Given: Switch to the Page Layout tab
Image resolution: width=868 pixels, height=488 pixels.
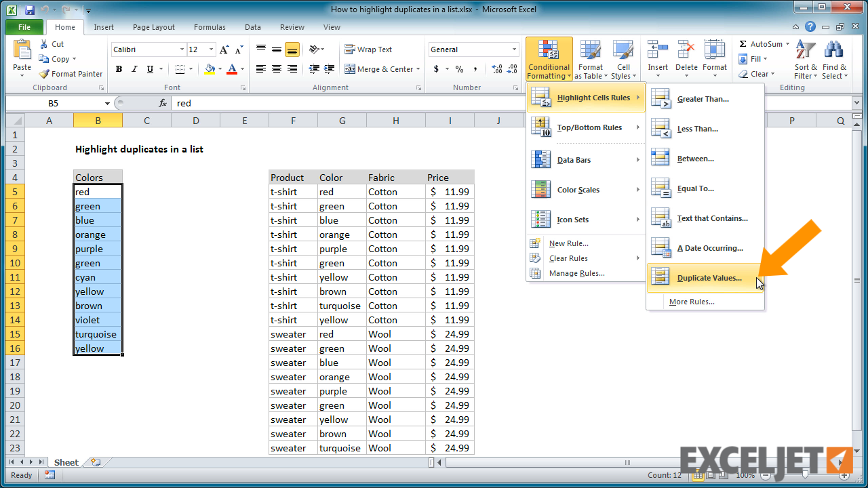Looking at the screenshot, I should tap(154, 27).
